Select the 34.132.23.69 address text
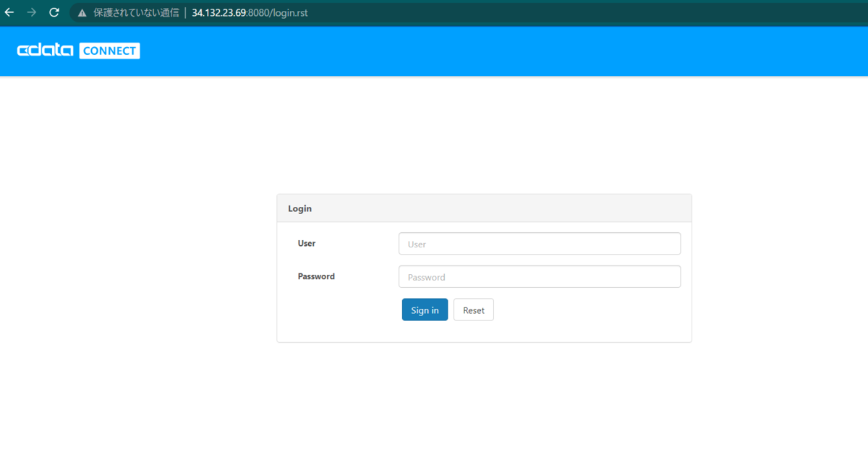The height and width of the screenshot is (473, 868). (x=218, y=13)
